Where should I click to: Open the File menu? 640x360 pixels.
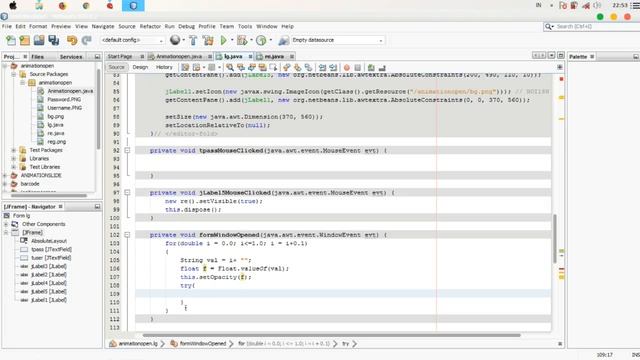(7, 26)
